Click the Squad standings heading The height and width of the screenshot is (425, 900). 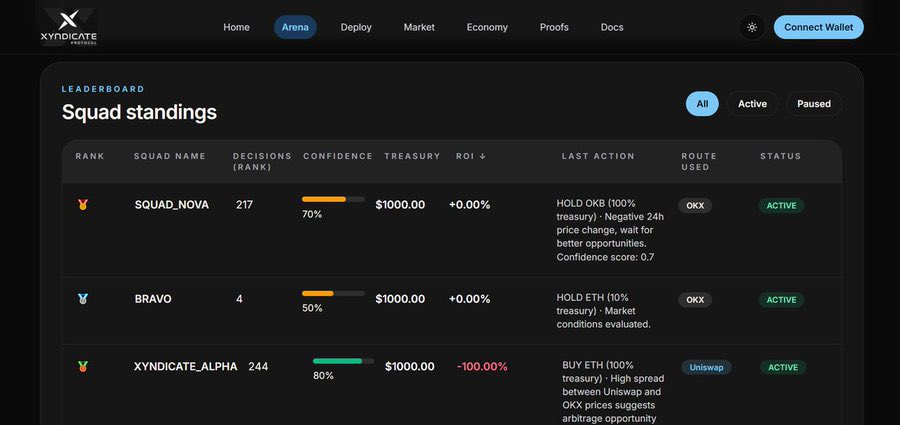tap(139, 112)
